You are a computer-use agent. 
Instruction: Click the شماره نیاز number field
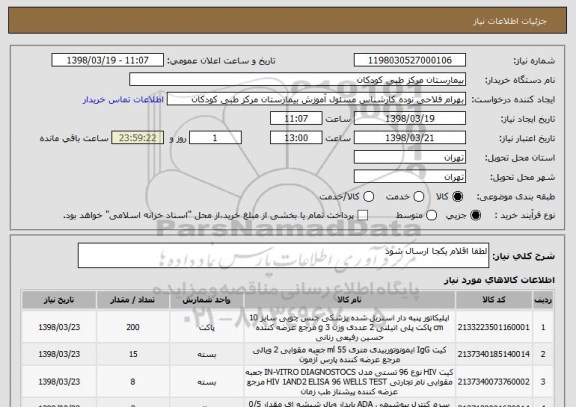410,60
